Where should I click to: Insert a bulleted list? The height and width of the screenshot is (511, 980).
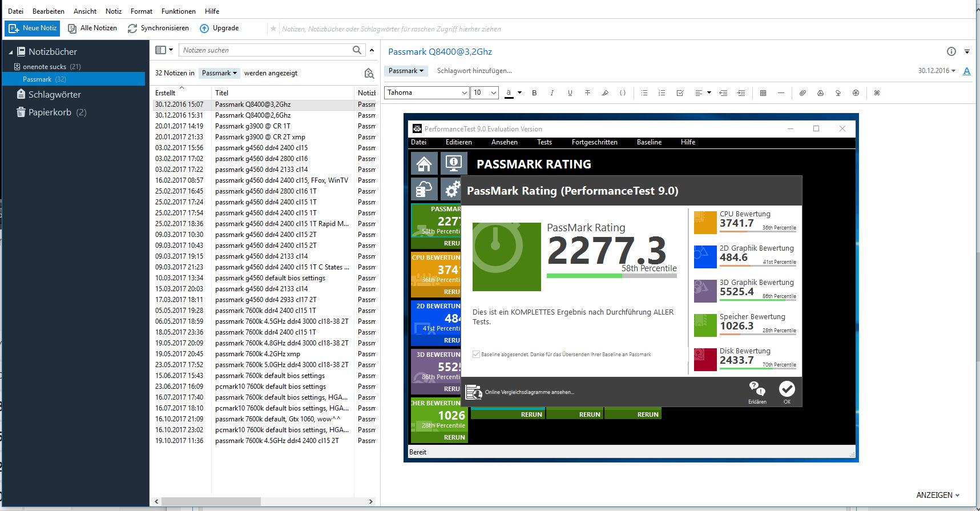644,93
